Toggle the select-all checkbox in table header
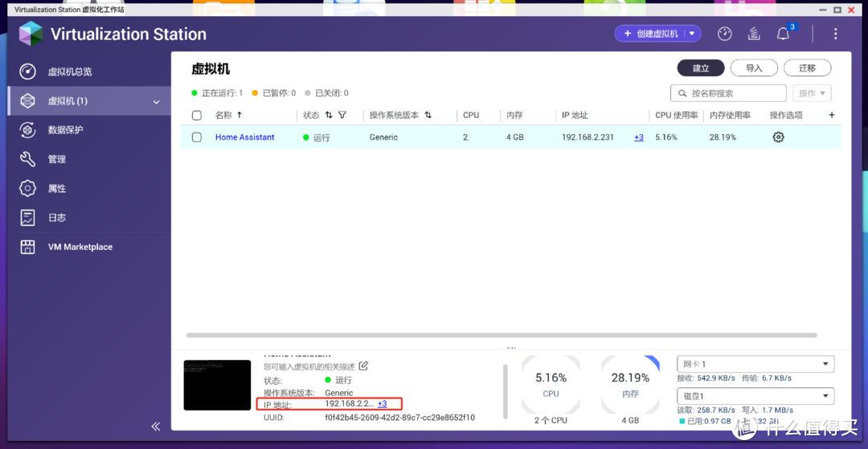Screen dimensions: 868x449 (x=197, y=115)
